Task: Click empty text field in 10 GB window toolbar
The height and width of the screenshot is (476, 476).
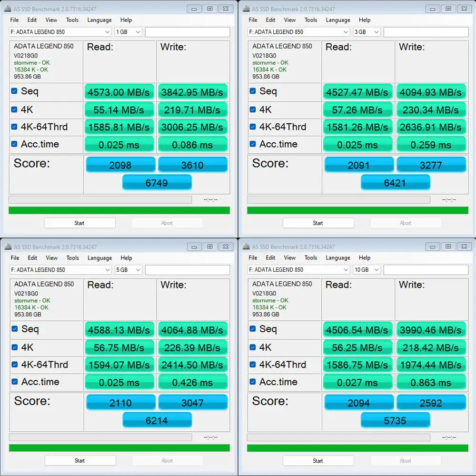Action: [426, 269]
